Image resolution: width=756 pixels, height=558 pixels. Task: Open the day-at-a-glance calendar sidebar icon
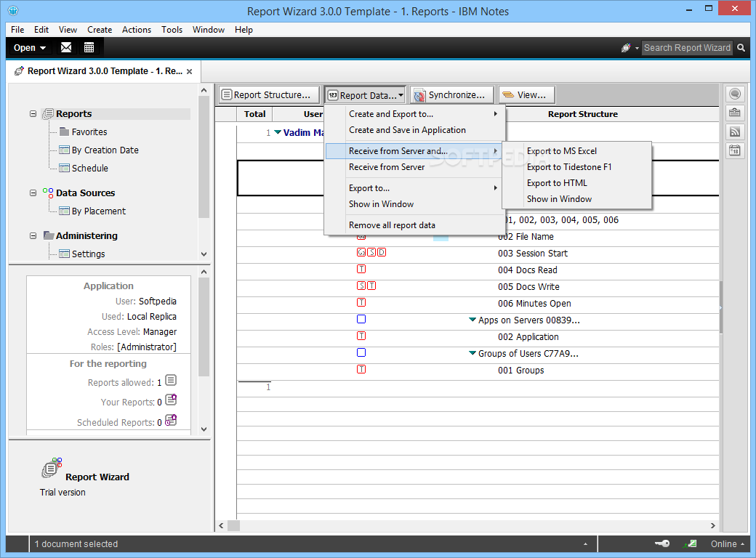pos(735,151)
